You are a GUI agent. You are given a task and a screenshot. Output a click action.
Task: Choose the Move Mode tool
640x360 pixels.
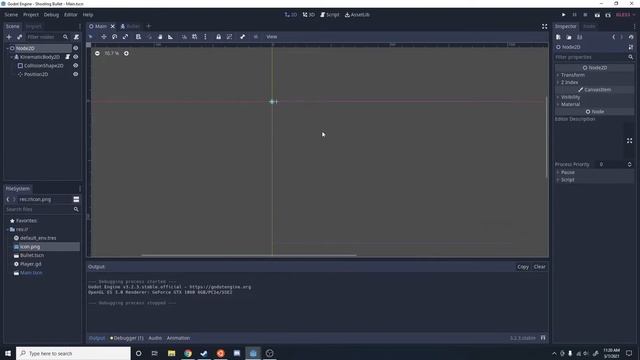[104, 37]
